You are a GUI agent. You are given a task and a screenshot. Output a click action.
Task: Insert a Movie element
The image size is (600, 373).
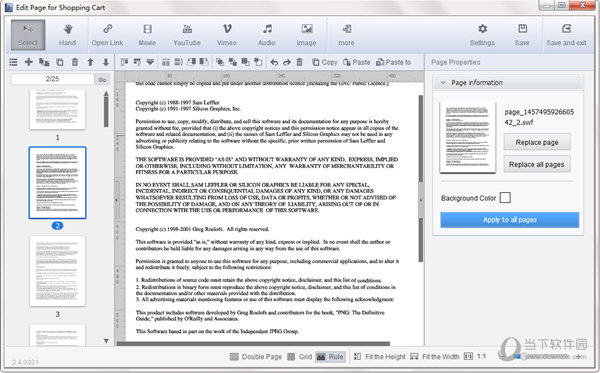point(147,35)
